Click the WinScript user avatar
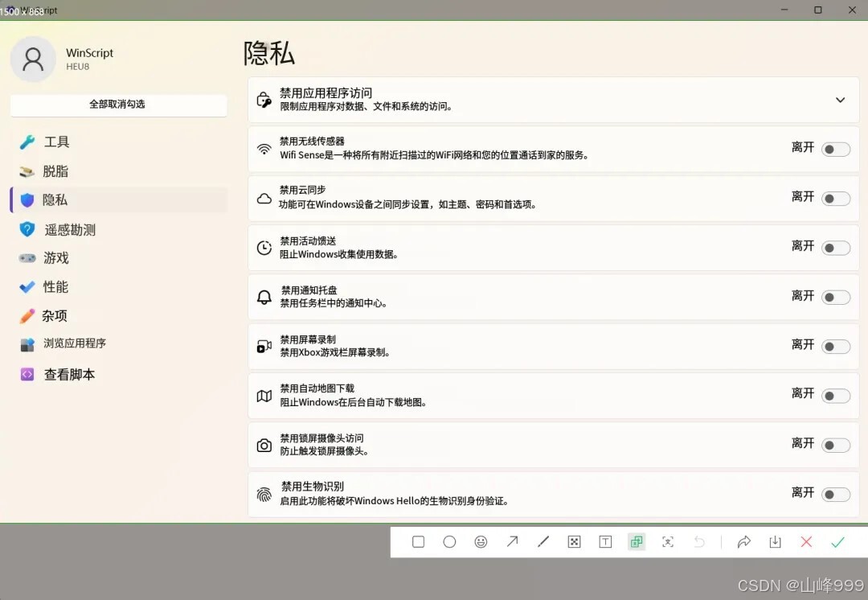Viewport: 868px width, 600px height. (33, 60)
